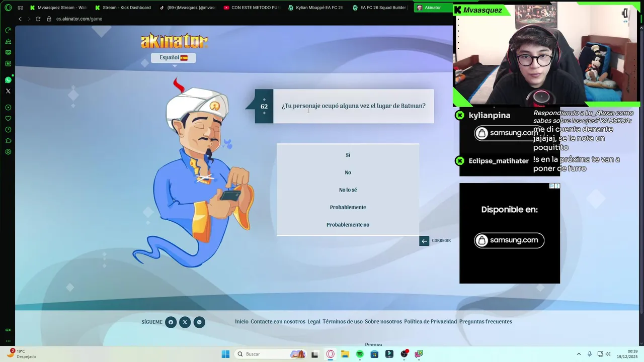644x362 pixels.
Task: Open OBS Studio from taskbar
Action: pyautogui.click(x=404, y=354)
